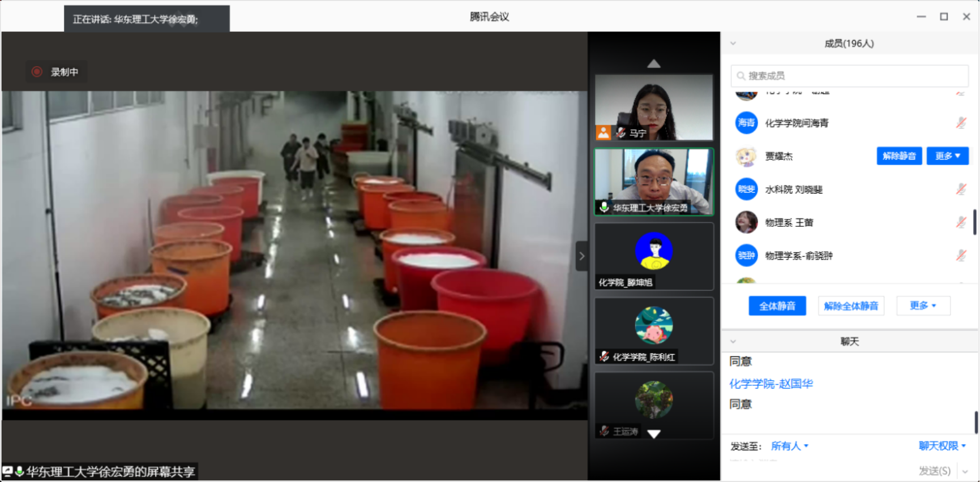Click avatar of 贾耀杰
This screenshot has height=482, width=980.
coord(746,156)
